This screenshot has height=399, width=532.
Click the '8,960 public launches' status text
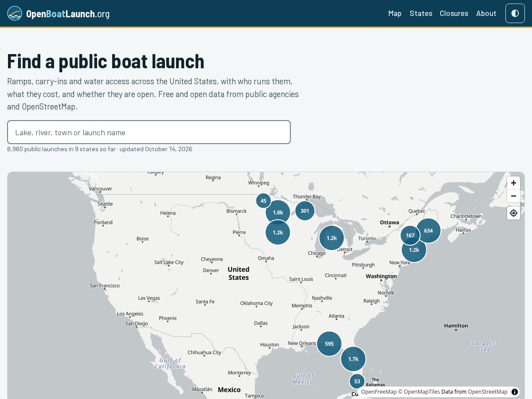pos(100,149)
